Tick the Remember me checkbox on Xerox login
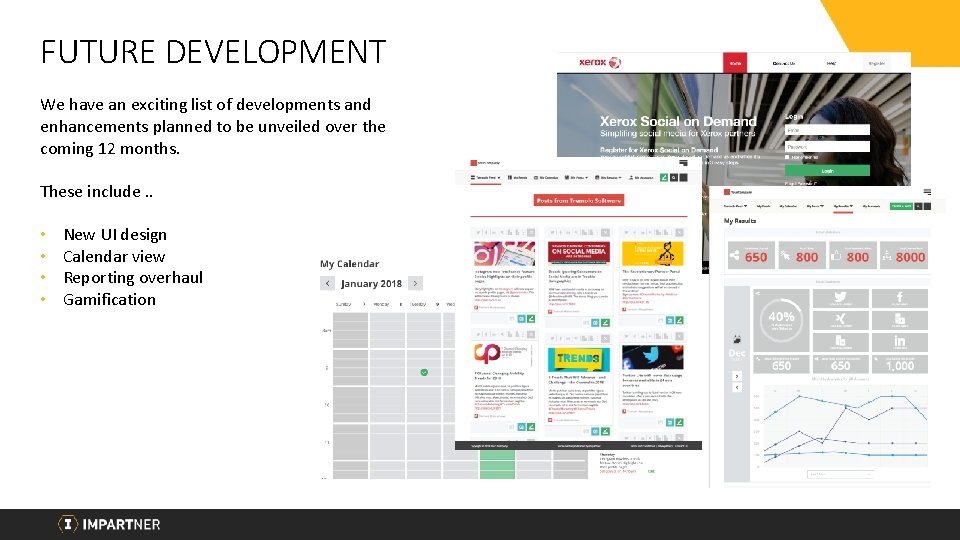 pos(787,157)
